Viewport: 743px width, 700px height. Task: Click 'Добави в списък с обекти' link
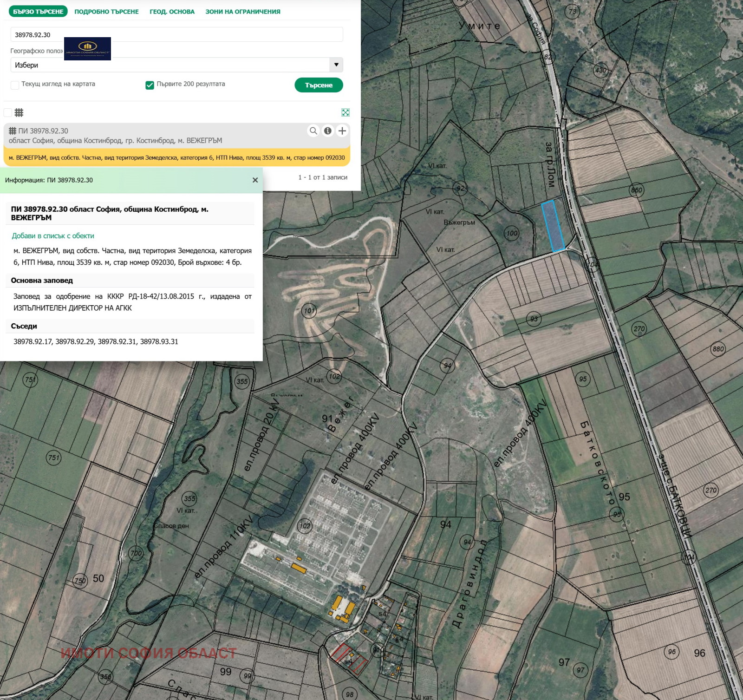click(53, 236)
